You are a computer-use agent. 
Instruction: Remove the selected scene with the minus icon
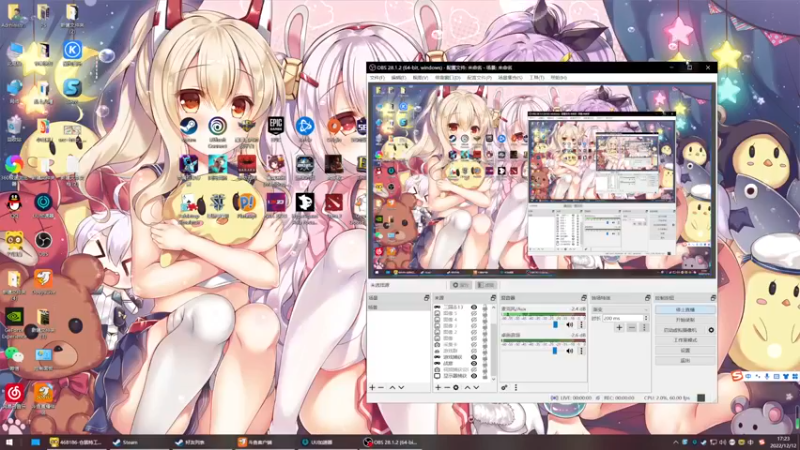[x=381, y=388]
